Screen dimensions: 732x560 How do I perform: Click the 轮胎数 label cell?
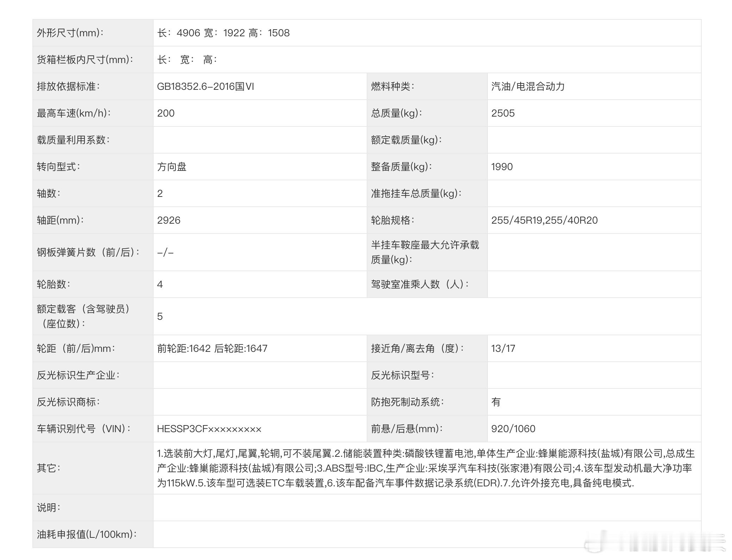click(54, 285)
